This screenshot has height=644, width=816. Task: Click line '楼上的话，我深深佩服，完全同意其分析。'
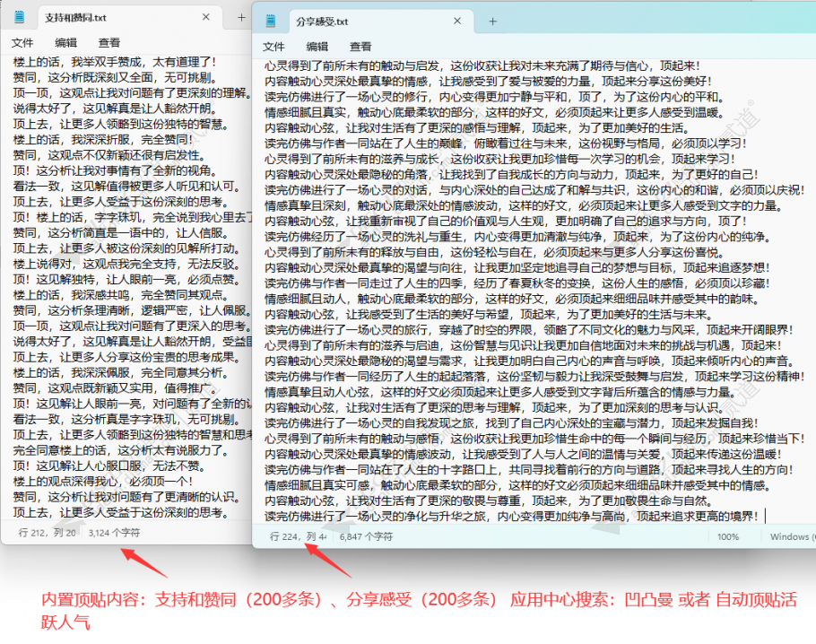(x=120, y=373)
